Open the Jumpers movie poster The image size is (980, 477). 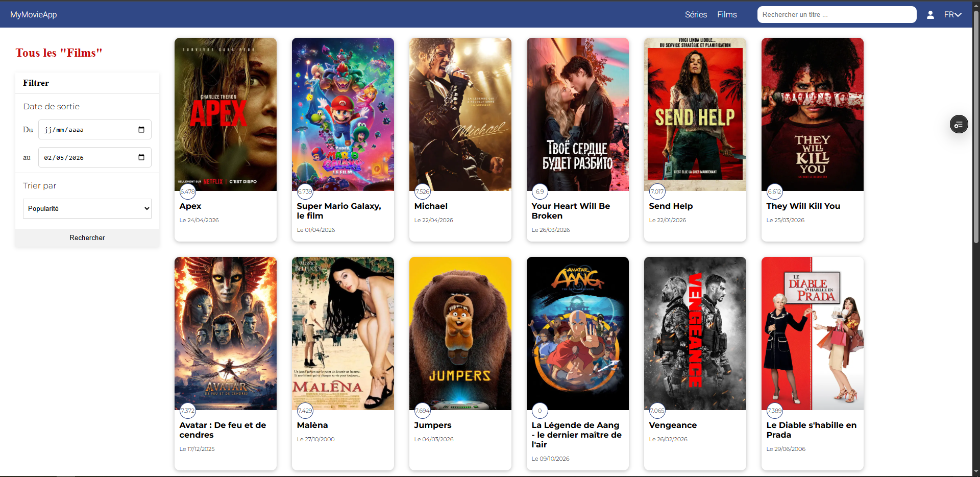point(460,333)
